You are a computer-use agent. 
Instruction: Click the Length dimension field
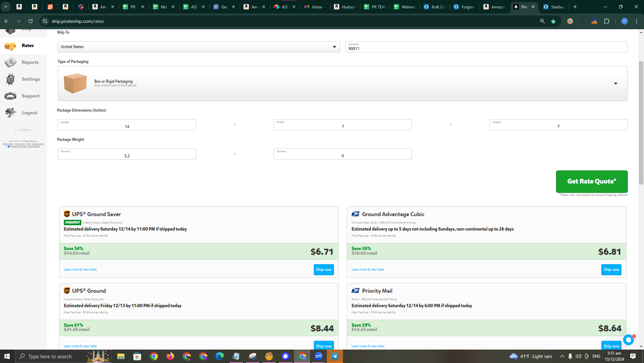click(x=127, y=125)
